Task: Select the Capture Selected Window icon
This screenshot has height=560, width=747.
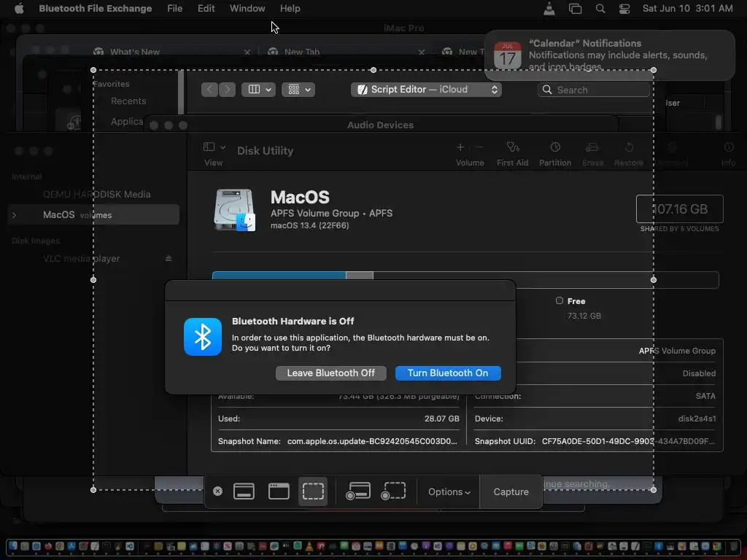Action: pos(279,491)
